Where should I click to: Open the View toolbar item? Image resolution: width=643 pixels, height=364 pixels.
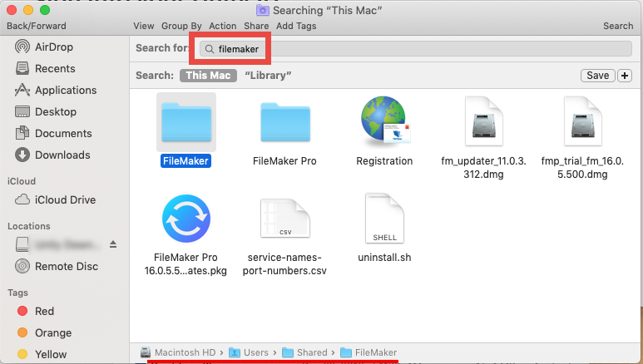pos(144,26)
